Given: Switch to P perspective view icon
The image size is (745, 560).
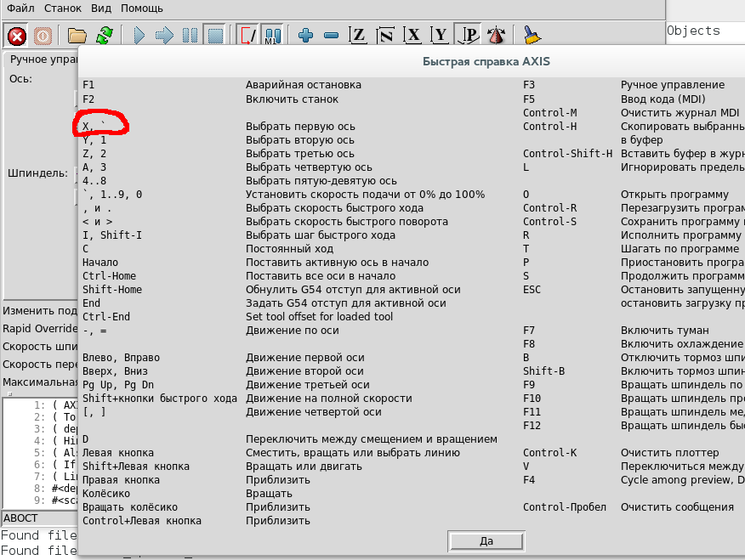Looking at the screenshot, I should coord(468,36).
